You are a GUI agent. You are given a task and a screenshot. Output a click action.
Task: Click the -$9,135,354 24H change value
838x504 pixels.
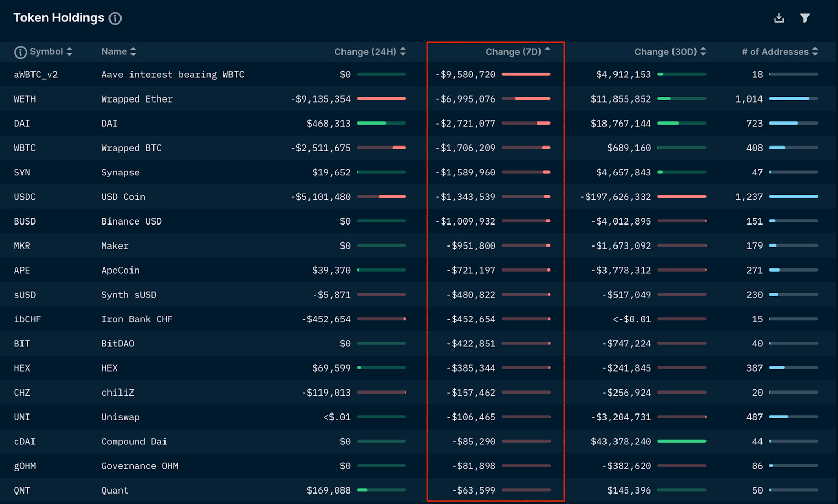[x=321, y=99]
